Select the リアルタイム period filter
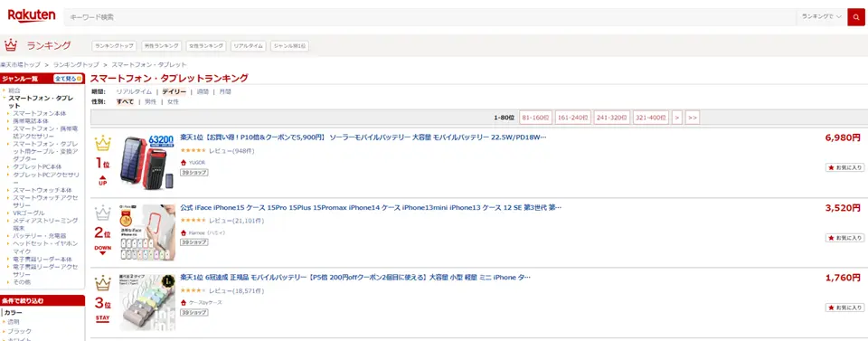 point(134,92)
